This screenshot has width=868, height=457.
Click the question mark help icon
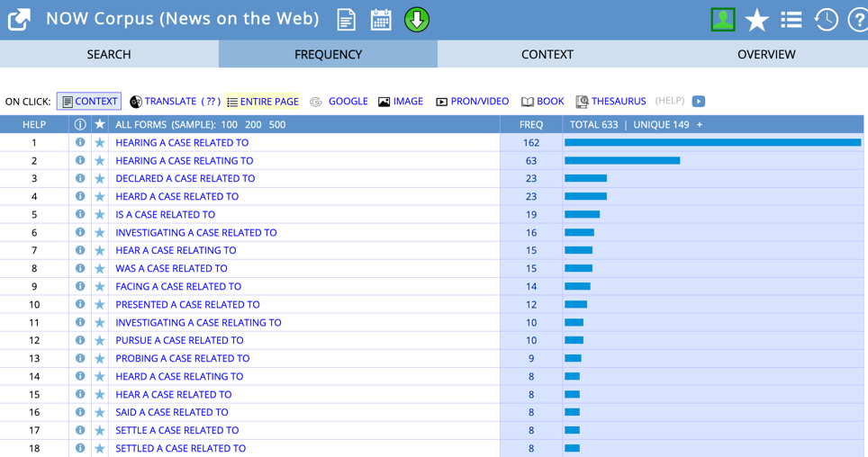tap(858, 20)
